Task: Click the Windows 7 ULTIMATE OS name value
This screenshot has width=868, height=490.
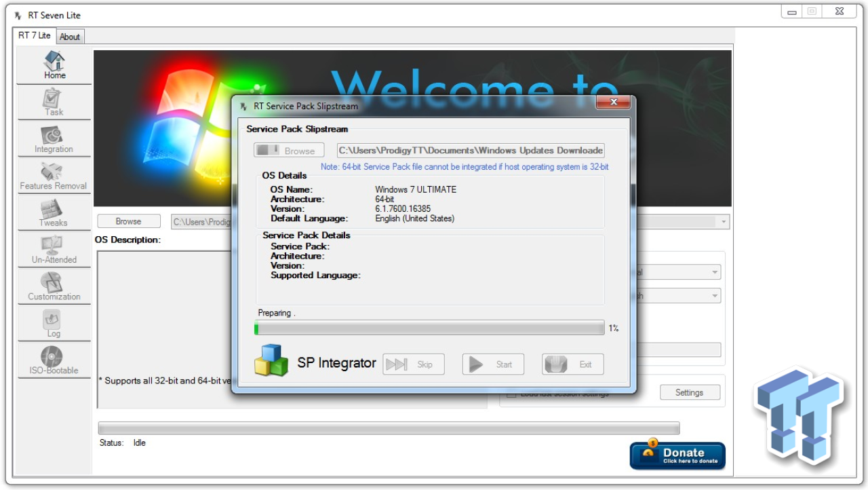Action: coord(416,189)
